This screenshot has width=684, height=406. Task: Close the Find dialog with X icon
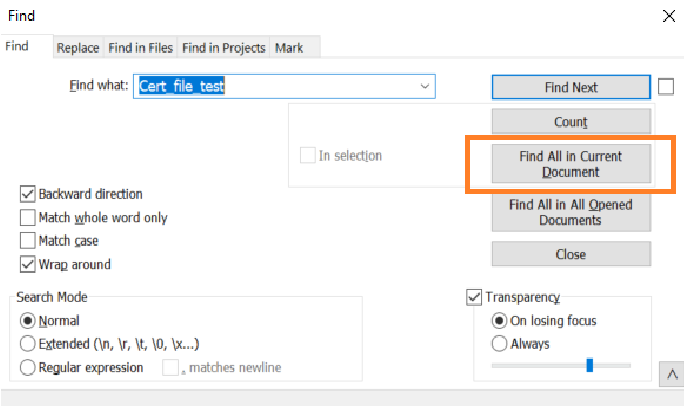pos(667,15)
